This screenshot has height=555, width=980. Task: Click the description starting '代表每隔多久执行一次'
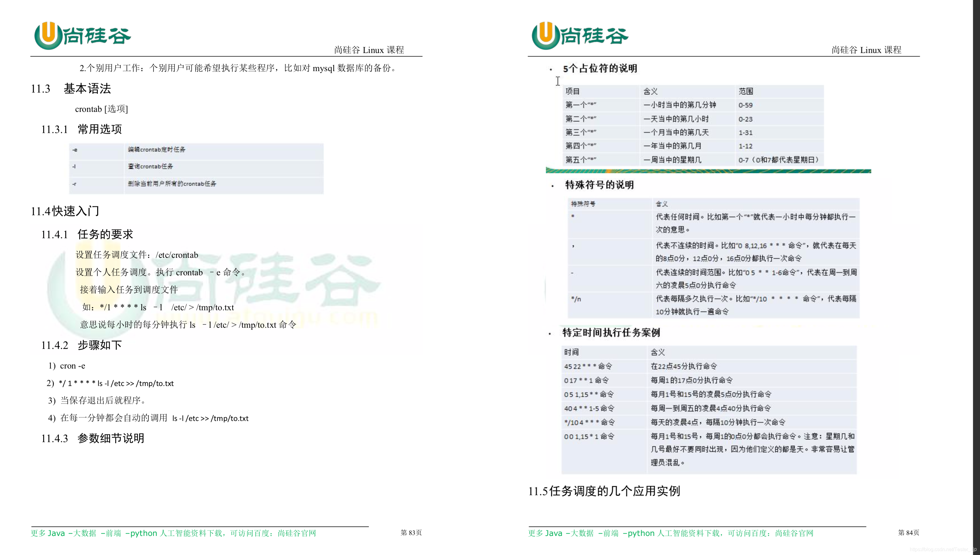(756, 305)
